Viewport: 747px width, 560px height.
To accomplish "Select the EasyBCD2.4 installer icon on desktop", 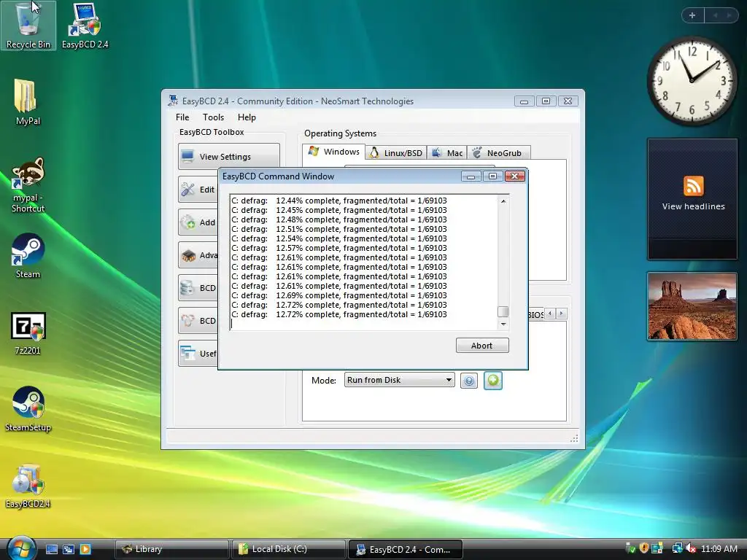I will pos(28,486).
